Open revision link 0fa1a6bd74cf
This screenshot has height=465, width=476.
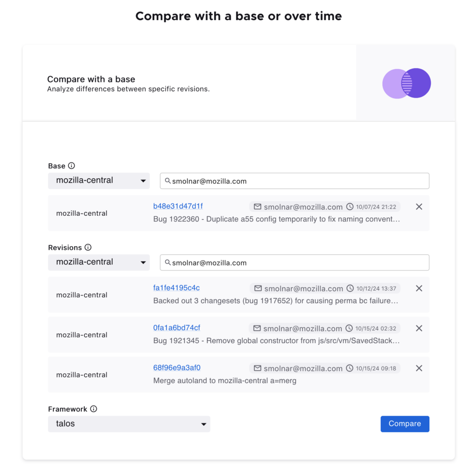pos(177,327)
